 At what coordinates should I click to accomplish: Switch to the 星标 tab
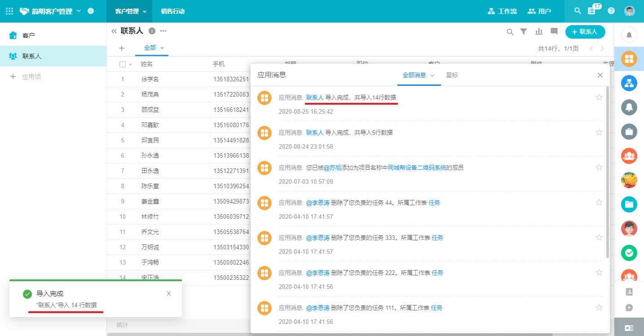click(x=452, y=75)
